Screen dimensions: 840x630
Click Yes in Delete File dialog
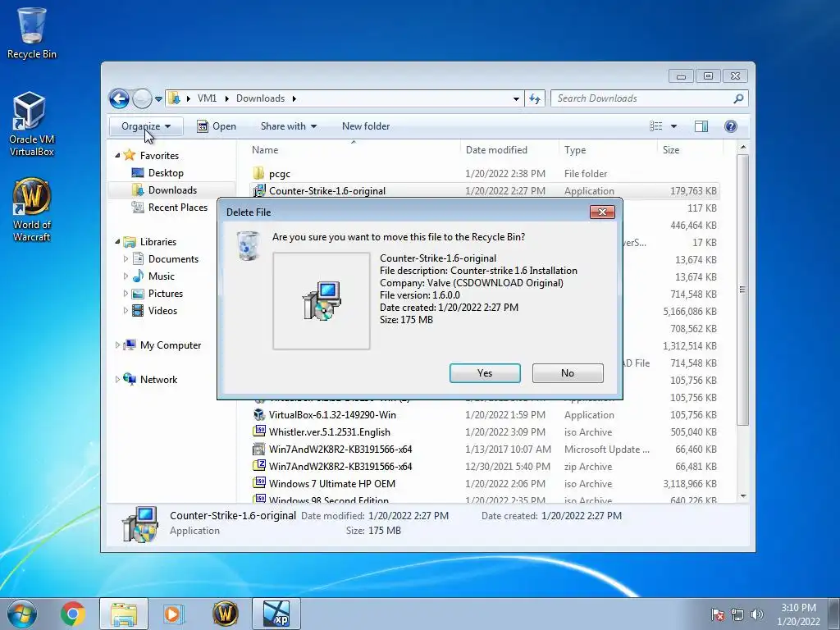[485, 373]
